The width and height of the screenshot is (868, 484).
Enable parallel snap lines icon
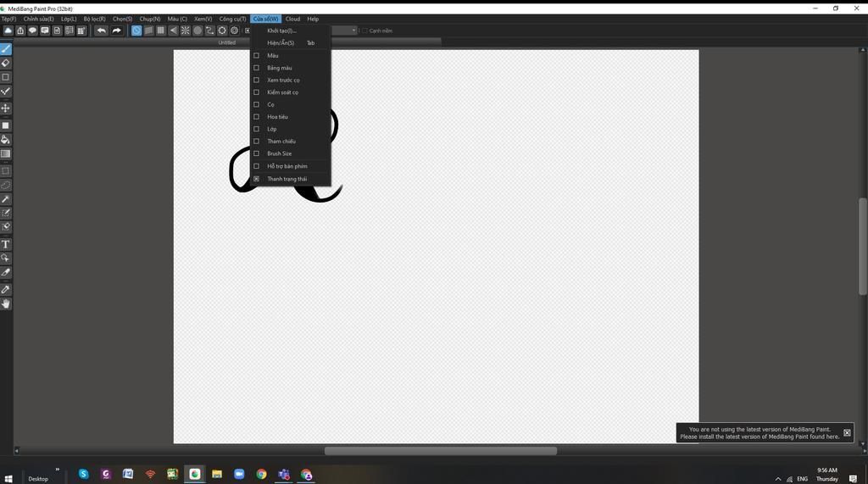[148, 31]
